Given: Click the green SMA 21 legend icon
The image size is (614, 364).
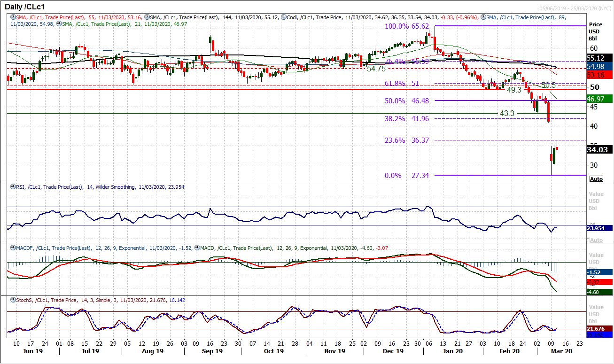Looking at the screenshot, I should pyautogui.click(x=59, y=23).
